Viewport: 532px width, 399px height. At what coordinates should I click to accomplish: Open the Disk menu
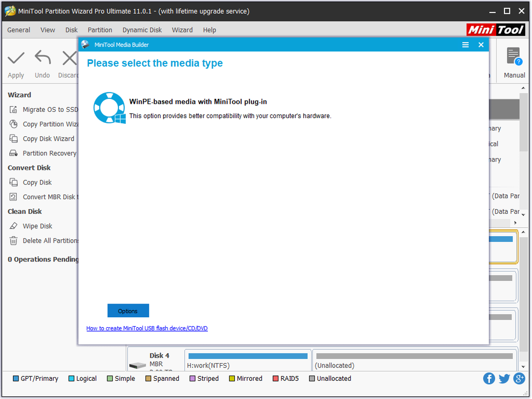click(x=71, y=30)
